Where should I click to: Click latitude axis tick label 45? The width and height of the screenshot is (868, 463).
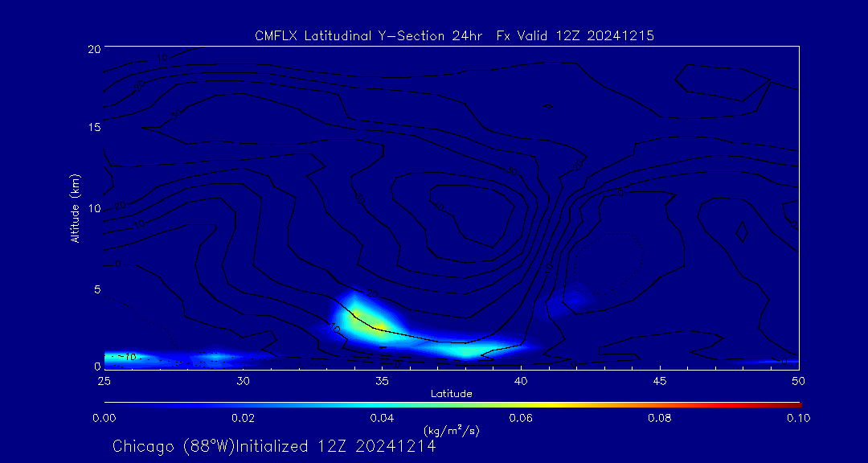(660, 380)
